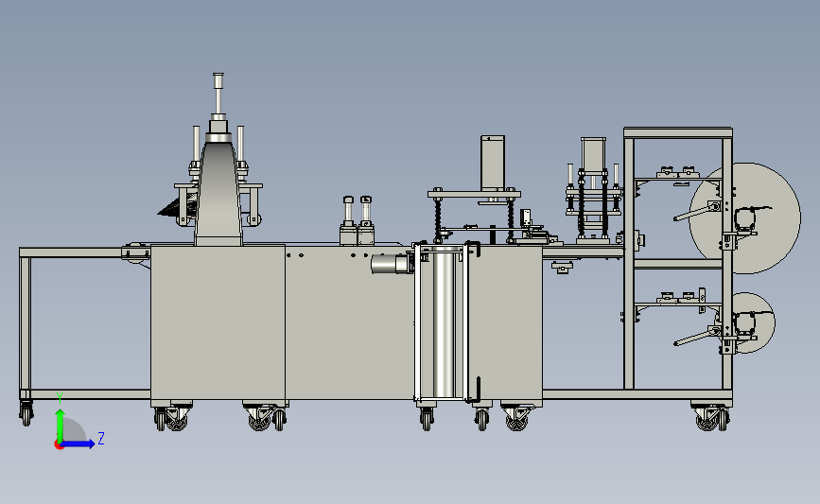The width and height of the screenshot is (820, 504).
Task: Click the blue Z axis arrow of the triad
Action: click(x=79, y=444)
